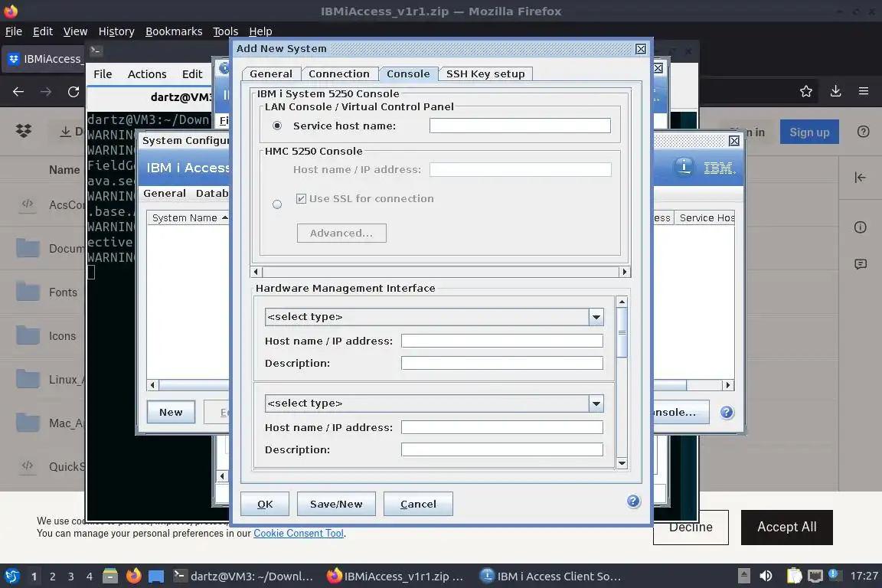The image size is (882, 588).
Task: Click first Description field
Action: 501,363
